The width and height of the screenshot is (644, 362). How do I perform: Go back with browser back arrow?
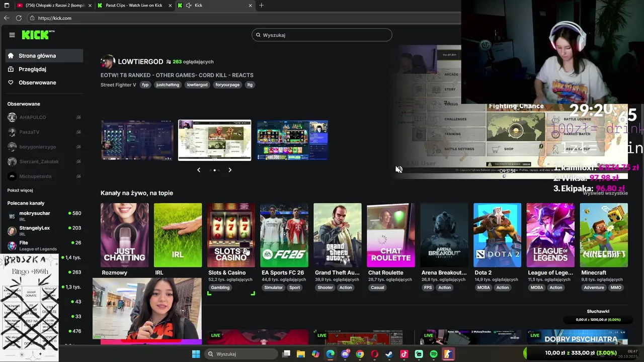[7, 18]
